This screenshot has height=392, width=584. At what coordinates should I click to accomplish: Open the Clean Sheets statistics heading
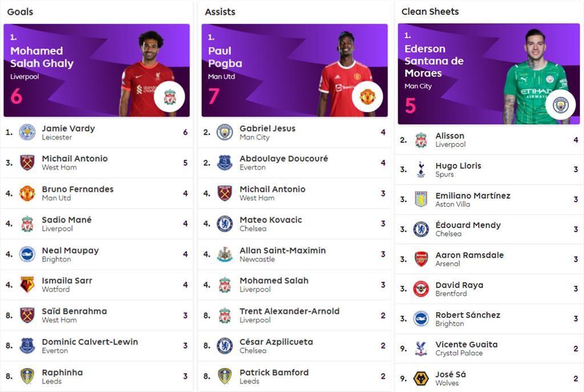point(430,11)
